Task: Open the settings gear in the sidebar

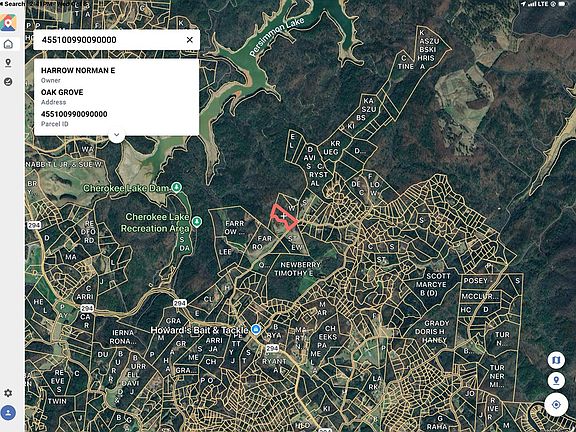Action: [8, 393]
